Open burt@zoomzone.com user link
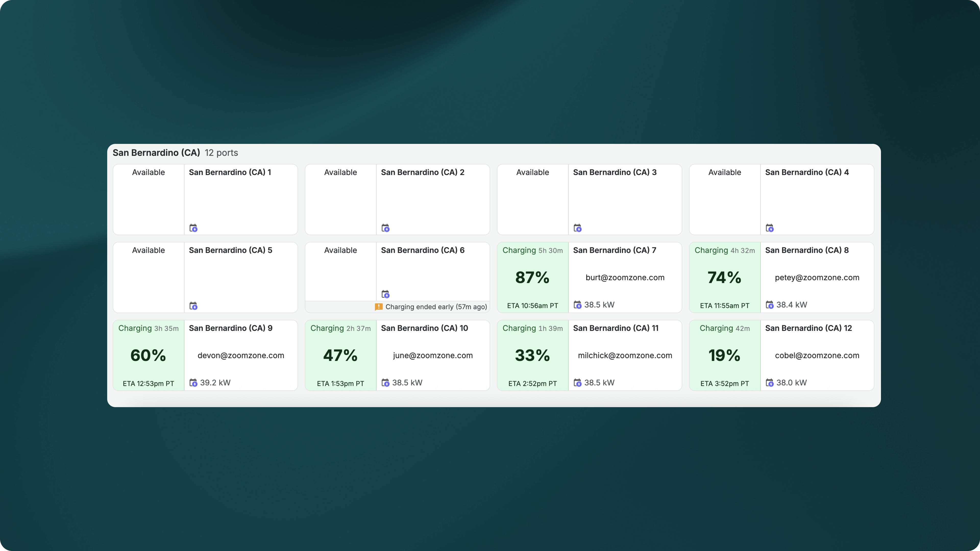980x551 pixels. click(x=625, y=278)
